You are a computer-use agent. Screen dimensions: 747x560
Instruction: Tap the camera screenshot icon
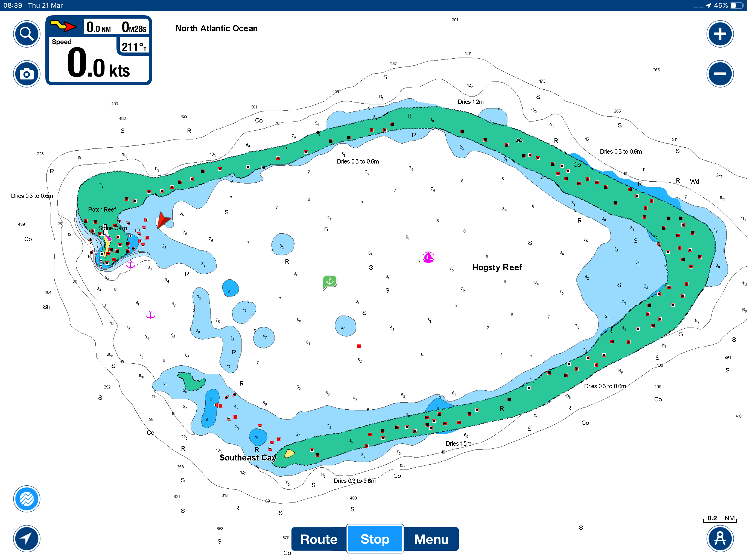[x=27, y=74]
